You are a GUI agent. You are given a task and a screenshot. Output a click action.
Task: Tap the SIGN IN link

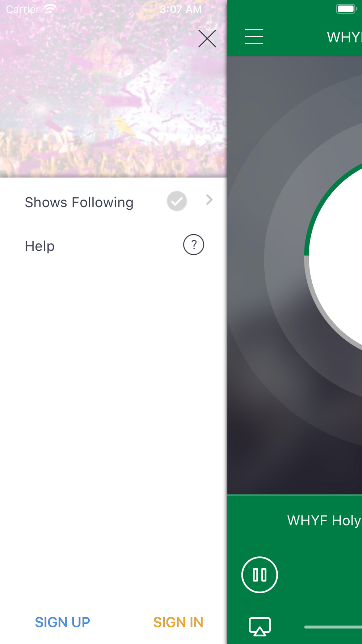[x=178, y=622]
